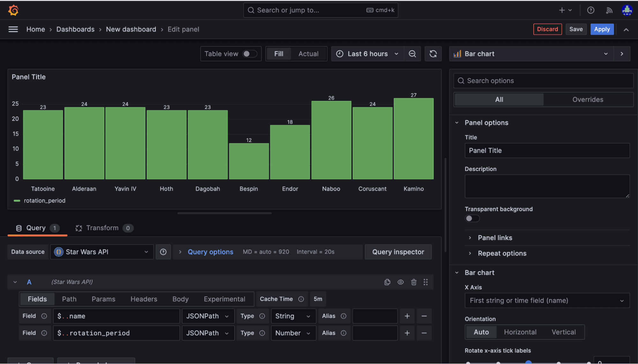Open the X Axis field dropdown

click(547, 300)
